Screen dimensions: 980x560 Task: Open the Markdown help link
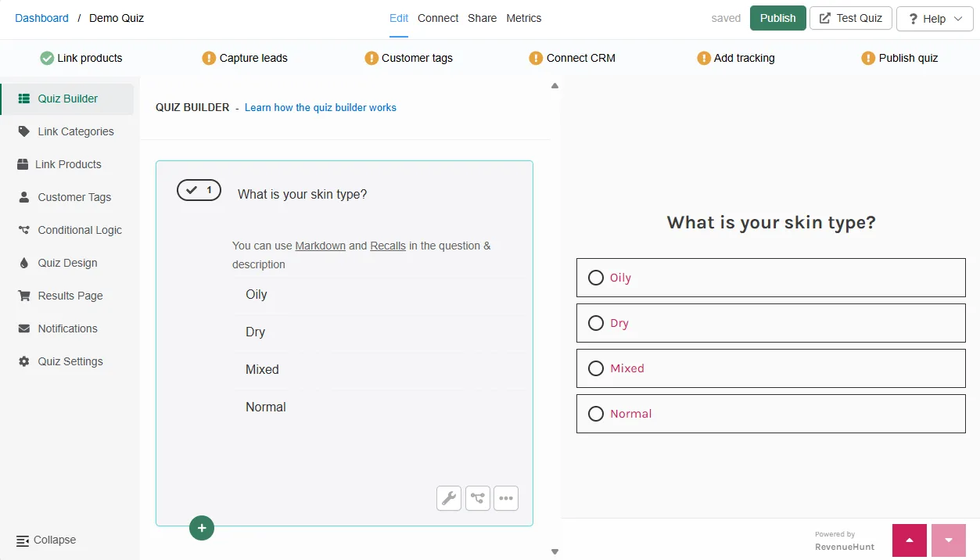coord(320,246)
